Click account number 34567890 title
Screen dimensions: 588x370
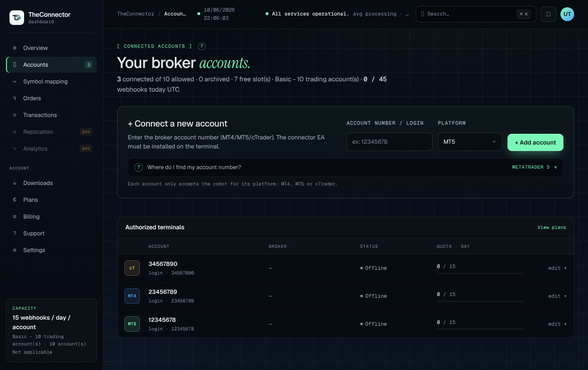(x=163, y=264)
